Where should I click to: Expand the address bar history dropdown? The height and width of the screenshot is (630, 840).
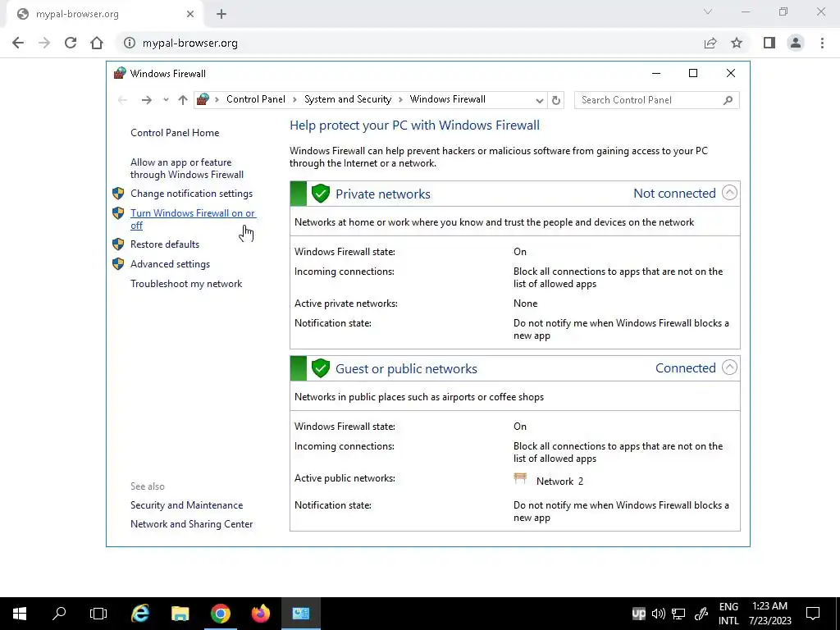(540, 100)
